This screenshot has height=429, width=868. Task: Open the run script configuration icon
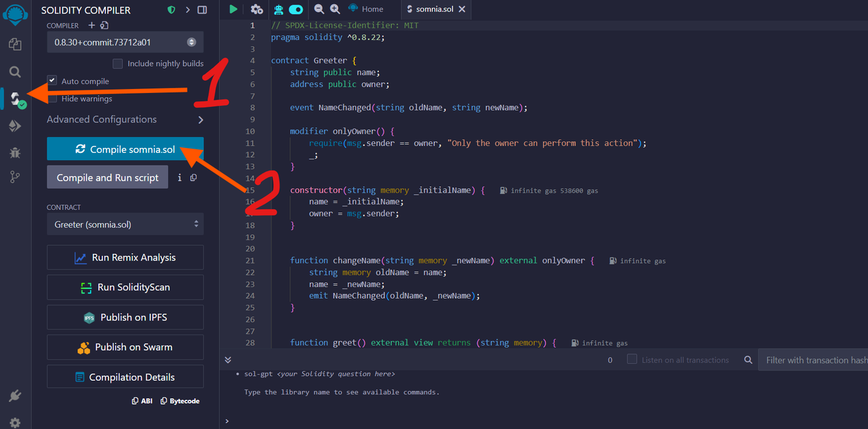256,9
